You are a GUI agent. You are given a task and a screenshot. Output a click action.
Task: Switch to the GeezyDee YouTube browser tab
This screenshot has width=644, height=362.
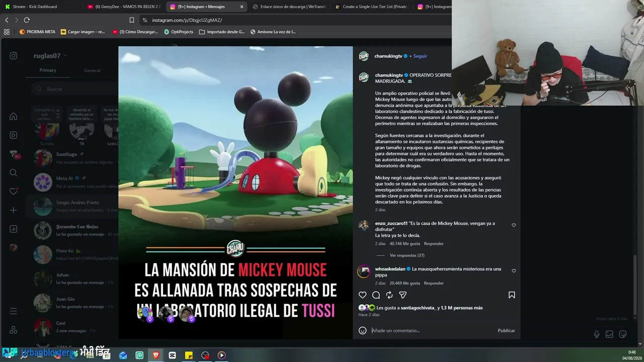click(123, 7)
